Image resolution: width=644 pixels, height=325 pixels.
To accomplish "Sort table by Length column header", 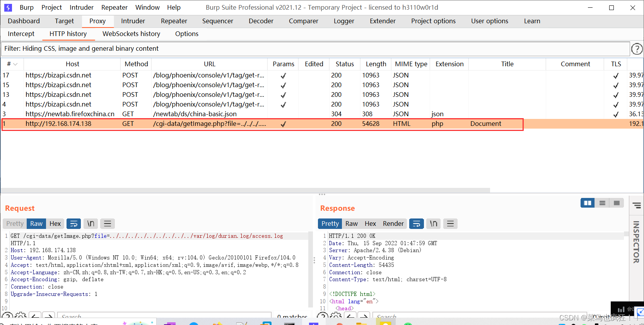I will [x=376, y=64].
